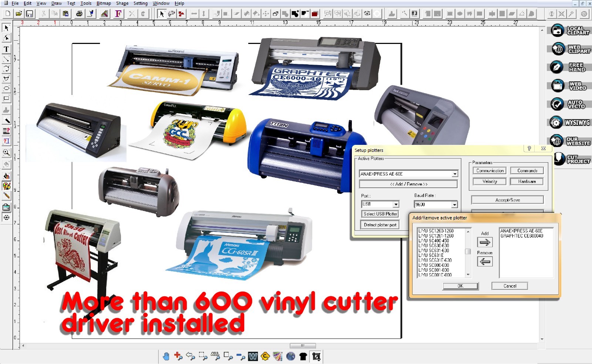Open Velocity parameters

click(x=490, y=181)
